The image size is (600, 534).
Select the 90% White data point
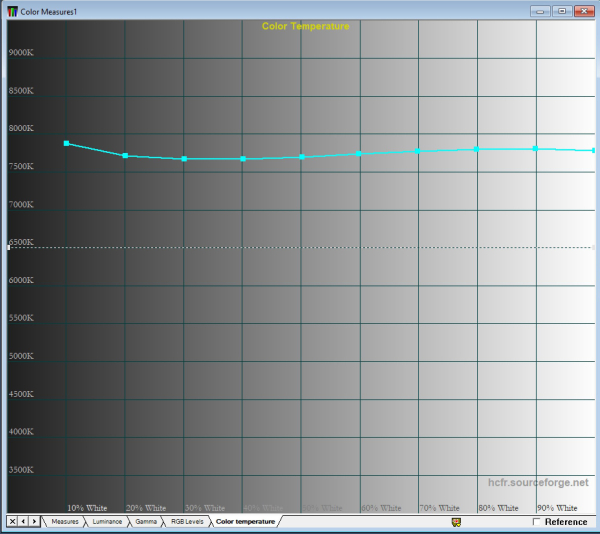[535, 148]
